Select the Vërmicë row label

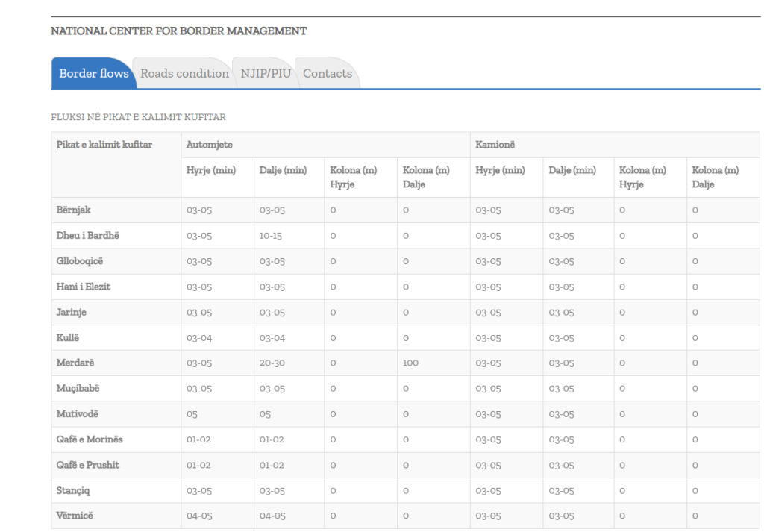point(75,516)
